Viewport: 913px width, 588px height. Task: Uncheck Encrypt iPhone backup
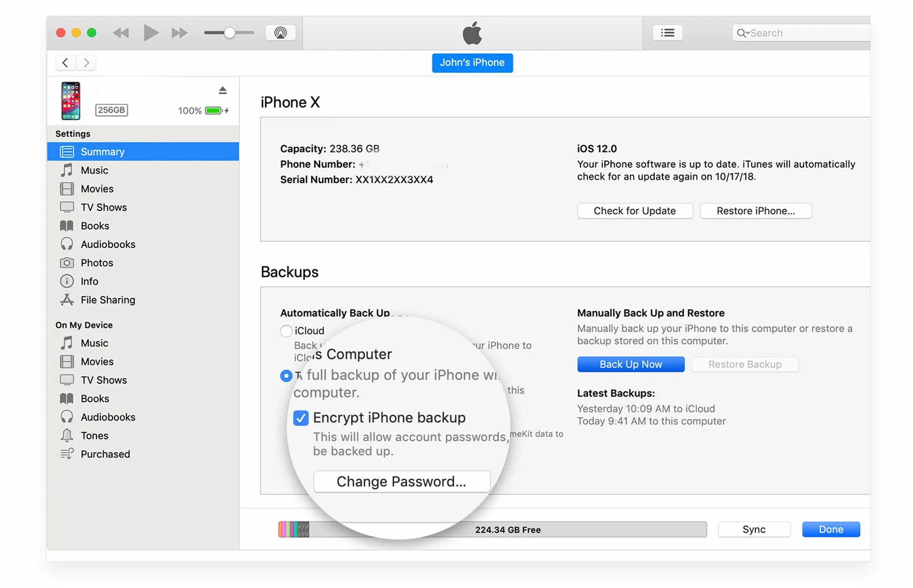[x=301, y=418]
